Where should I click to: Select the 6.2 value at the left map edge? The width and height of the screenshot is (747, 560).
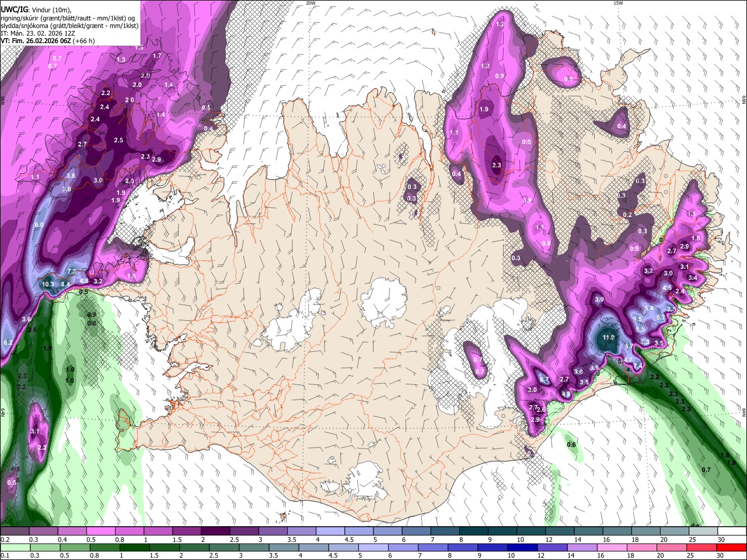pyautogui.click(x=8, y=342)
